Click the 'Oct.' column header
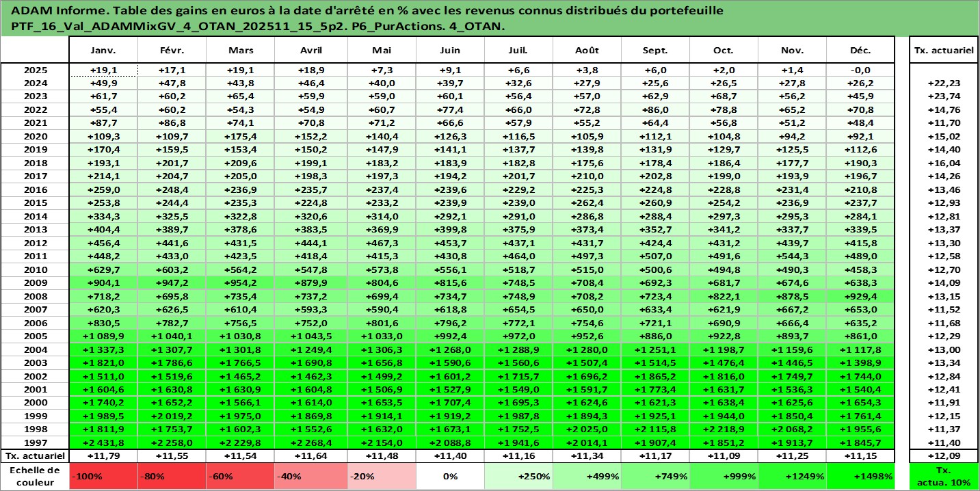 click(x=724, y=51)
